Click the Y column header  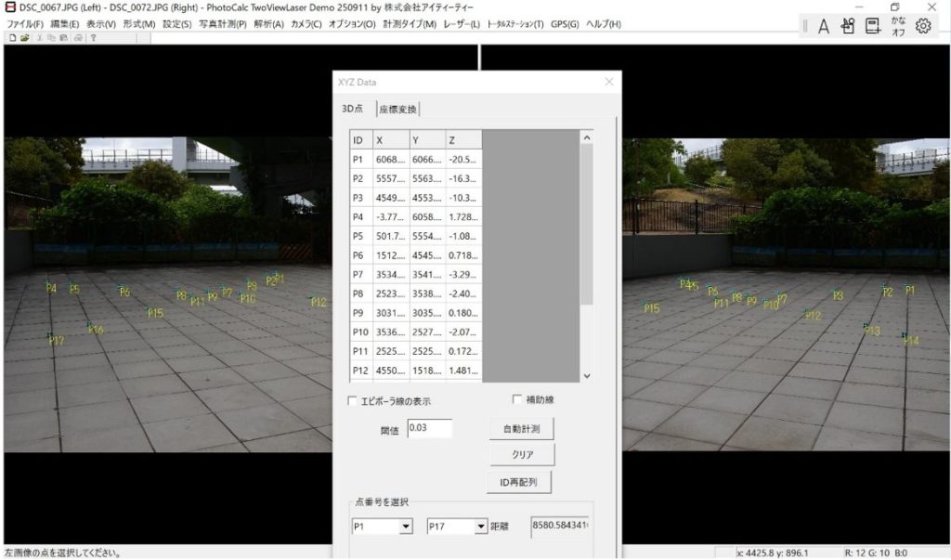[x=427, y=140]
